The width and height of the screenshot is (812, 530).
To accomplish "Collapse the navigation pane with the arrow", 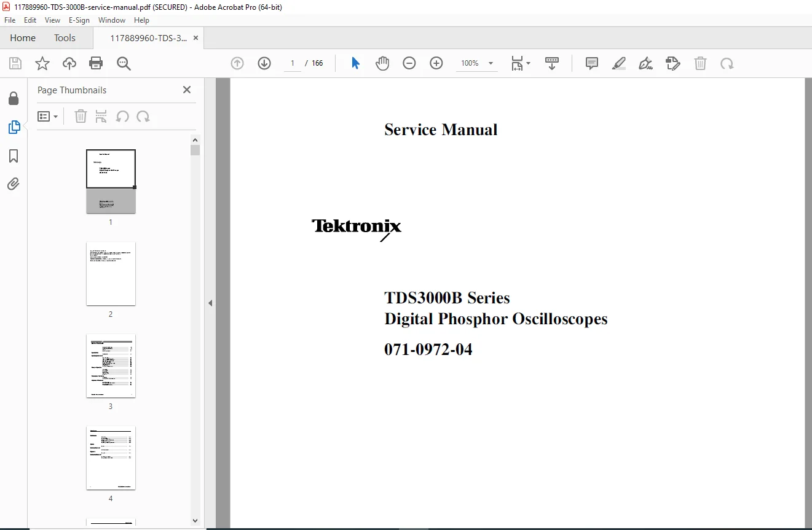I will pyautogui.click(x=210, y=303).
